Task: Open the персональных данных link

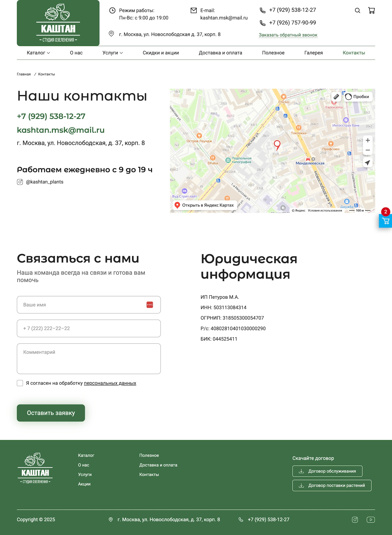Action: pyautogui.click(x=110, y=383)
